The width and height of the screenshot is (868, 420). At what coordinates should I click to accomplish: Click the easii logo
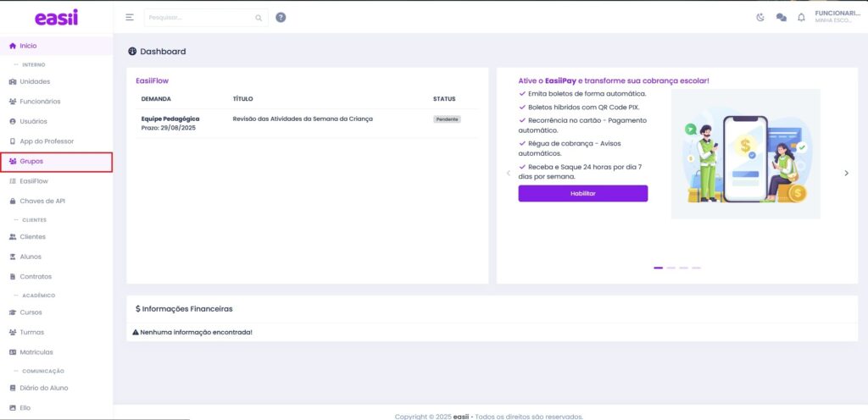point(56,17)
